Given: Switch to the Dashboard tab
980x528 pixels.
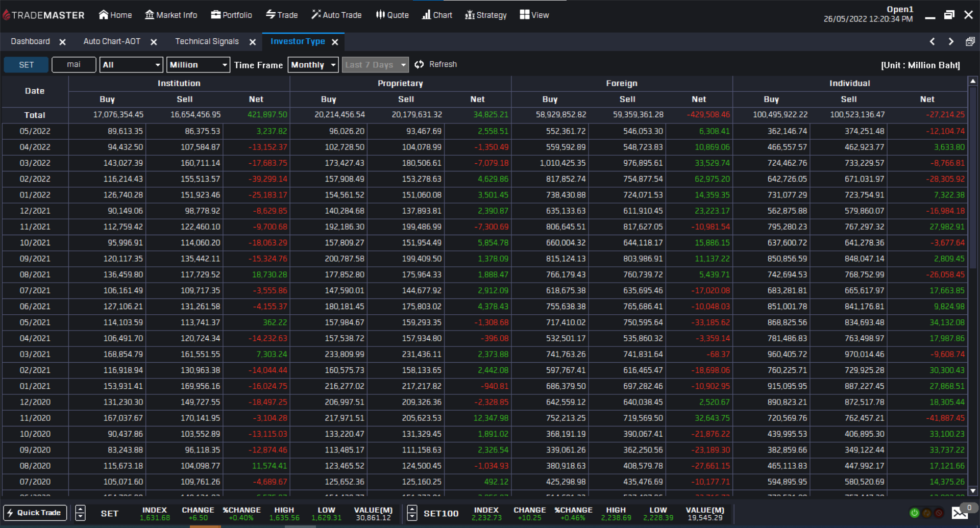Looking at the screenshot, I should point(30,41).
